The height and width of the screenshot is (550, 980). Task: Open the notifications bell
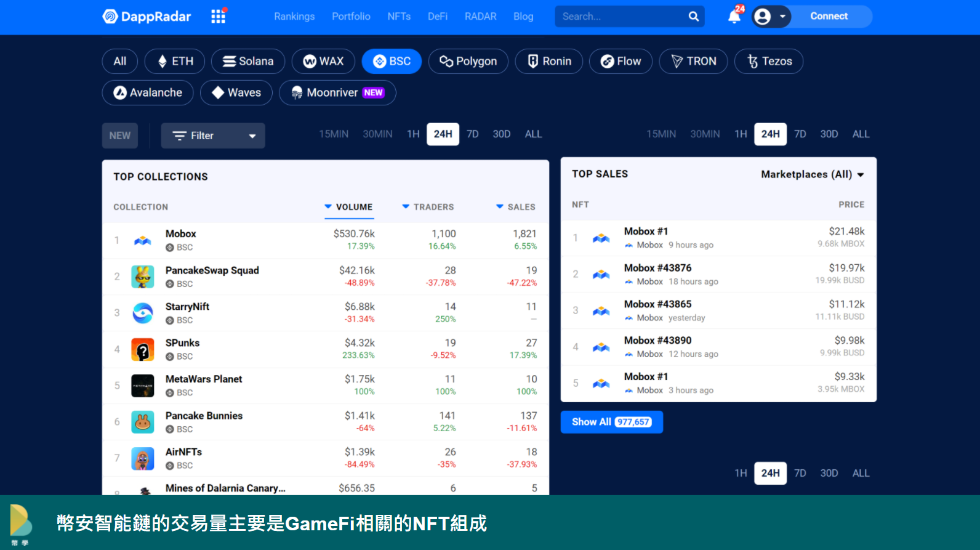pos(734,16)
